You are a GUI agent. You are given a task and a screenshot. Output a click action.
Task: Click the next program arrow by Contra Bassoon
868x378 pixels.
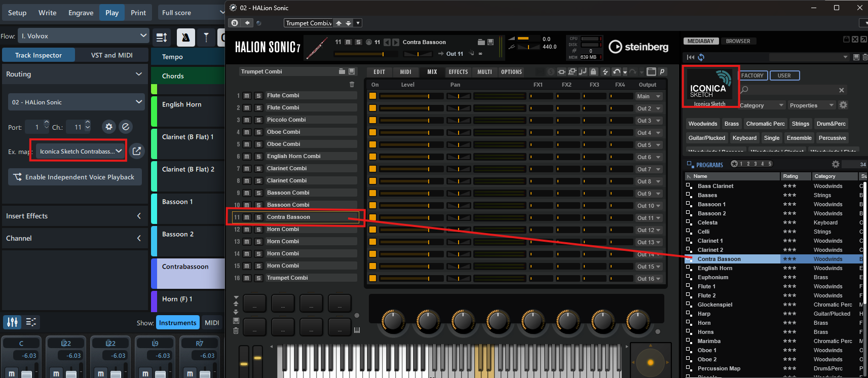396,42
